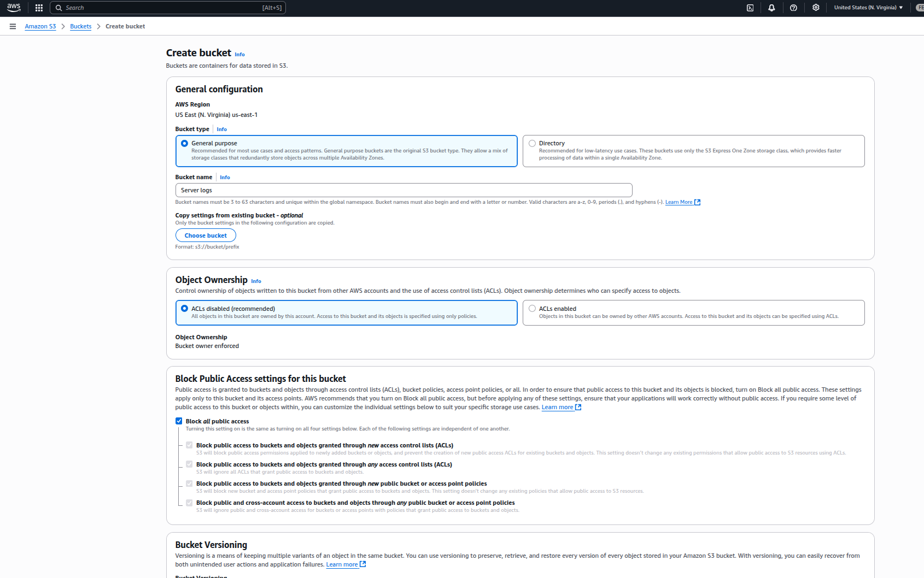Open Info link next to Bucket name
The image size is (924, 578).
point(225,178)
